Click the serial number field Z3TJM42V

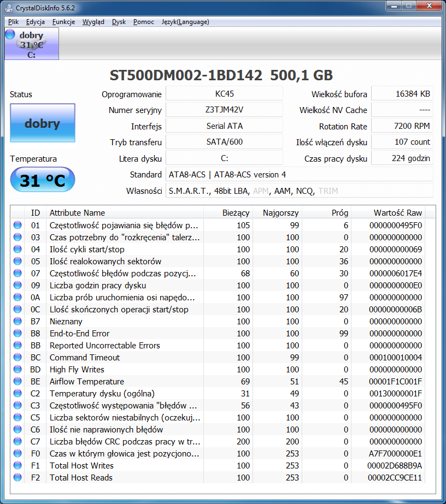click(224, 110)
